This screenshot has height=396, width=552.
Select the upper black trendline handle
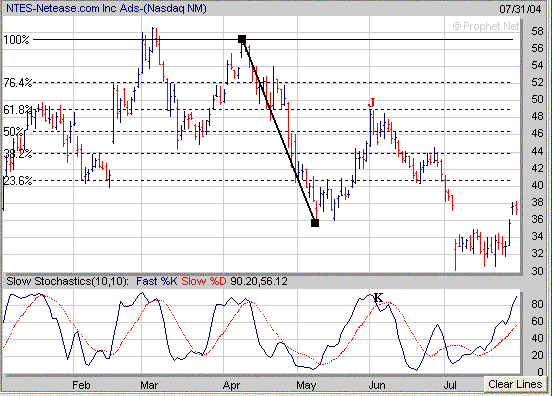[242, 39]
